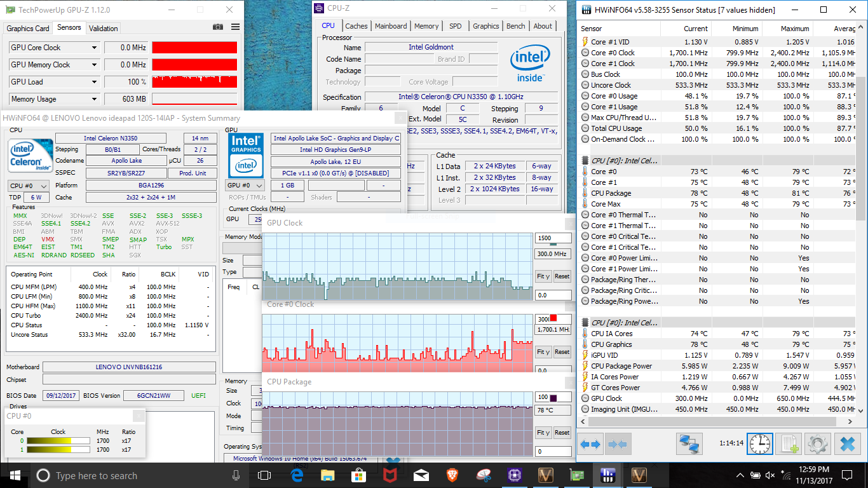Image resolution: width=868 pixels, height=488 pixels.
Task: Click the right arrow of HWiNFO horizontal scrollbar
Action: [850, 421]
